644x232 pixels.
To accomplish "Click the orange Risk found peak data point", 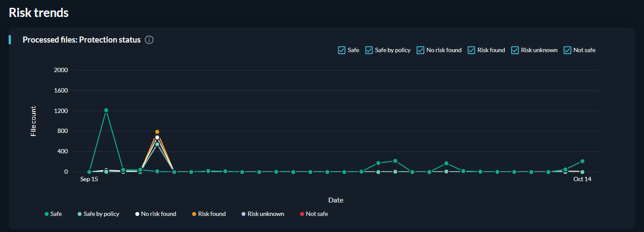I will pyautogui.click(x=157, y=132).
